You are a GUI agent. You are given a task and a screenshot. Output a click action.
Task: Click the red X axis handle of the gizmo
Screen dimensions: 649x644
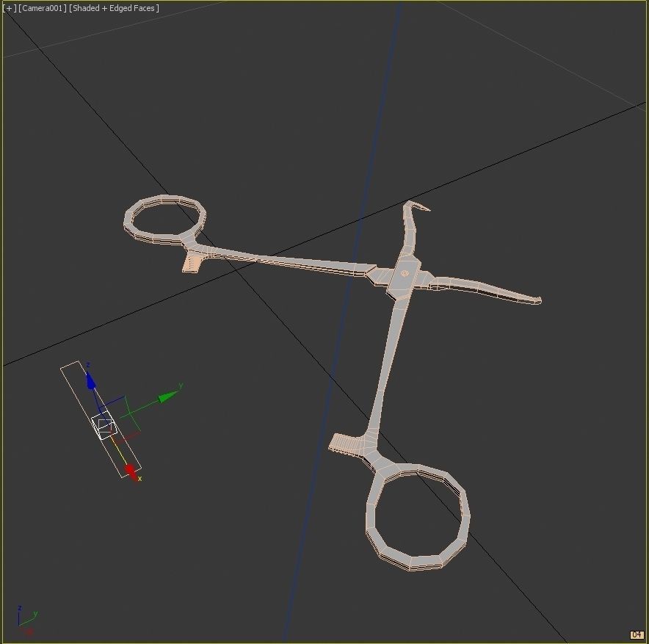(131, 472)
